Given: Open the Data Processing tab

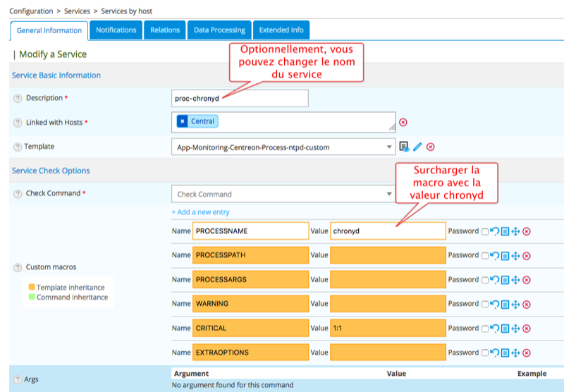Looking at the screenshot, I should point(219,30).
